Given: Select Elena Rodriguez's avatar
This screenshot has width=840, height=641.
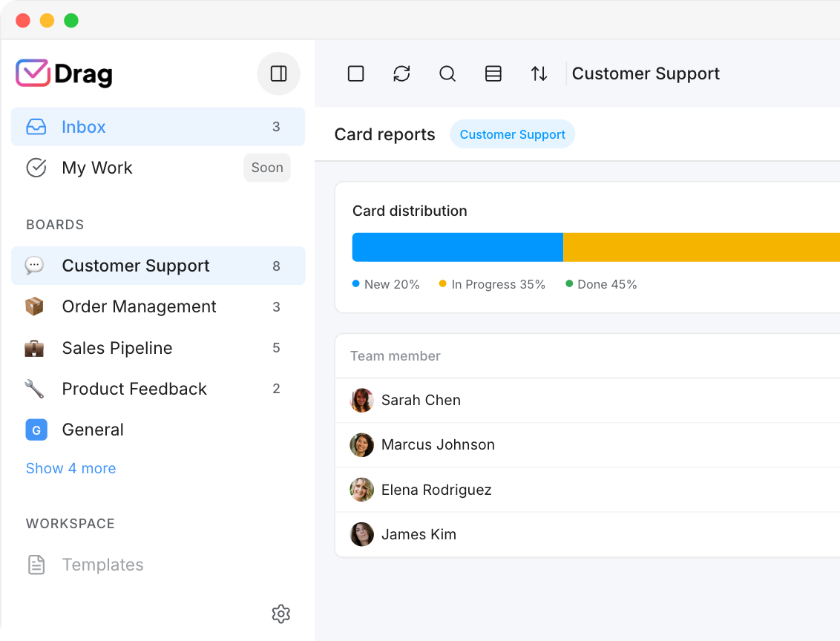Looking at the screenshot, I should [x=361, y=490].
